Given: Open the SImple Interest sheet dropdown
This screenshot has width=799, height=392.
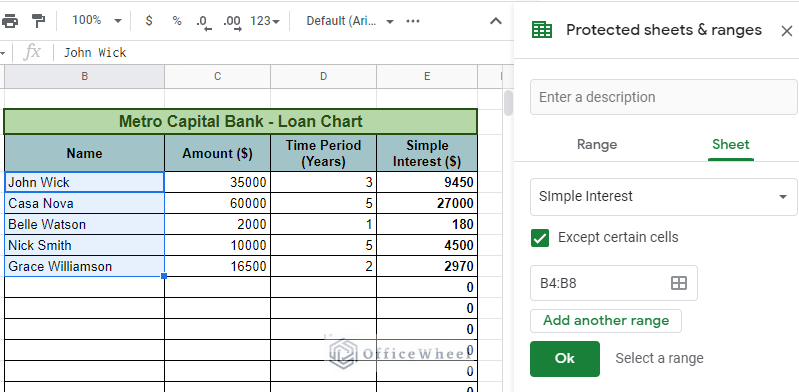Looking at the screenshot, I should click(663, 197).
